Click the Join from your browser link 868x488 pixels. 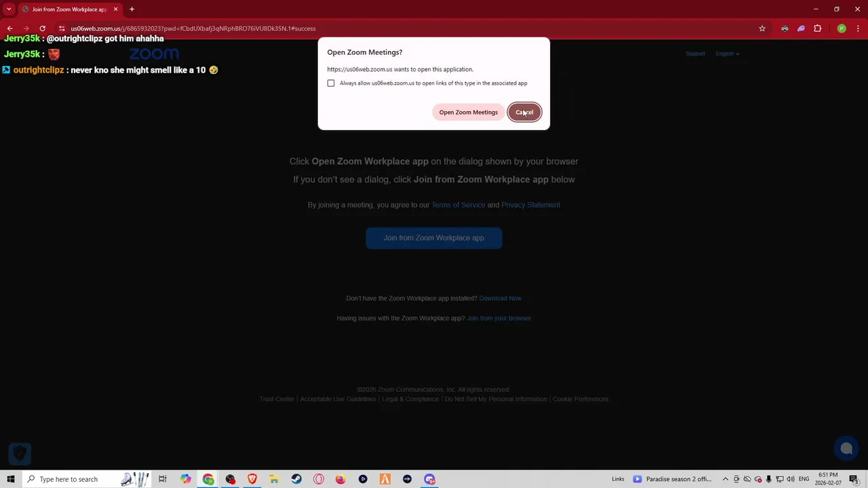tap(499, 318)
